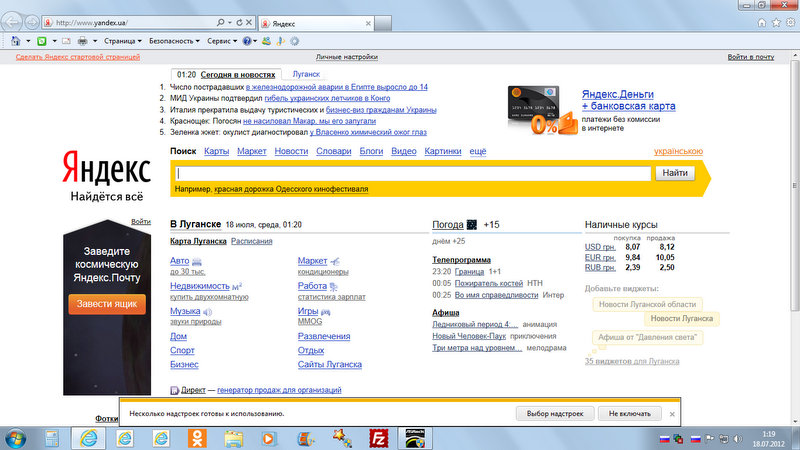Screen dimensions: 800x450
Task: Open the Безопасность dropdown menu
Action: [174, 41]
